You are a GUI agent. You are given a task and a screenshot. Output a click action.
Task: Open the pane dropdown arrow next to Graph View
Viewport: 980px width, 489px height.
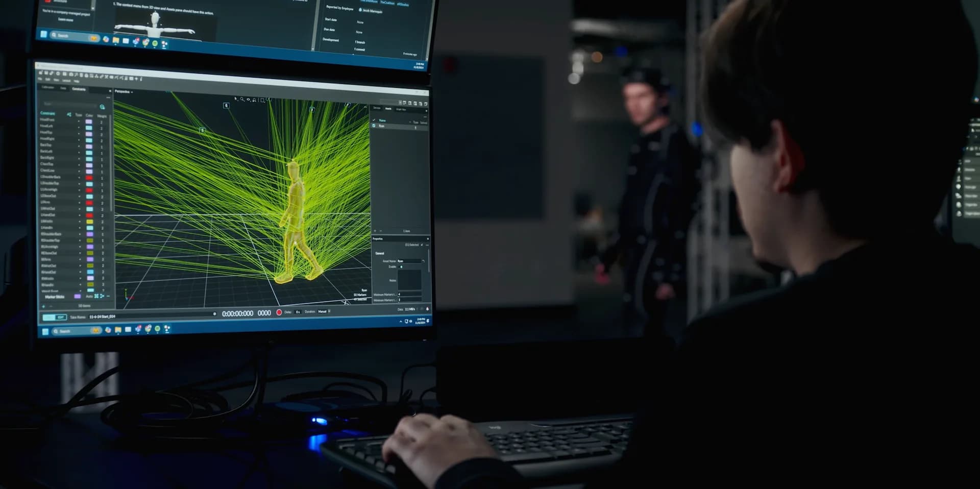426,111
